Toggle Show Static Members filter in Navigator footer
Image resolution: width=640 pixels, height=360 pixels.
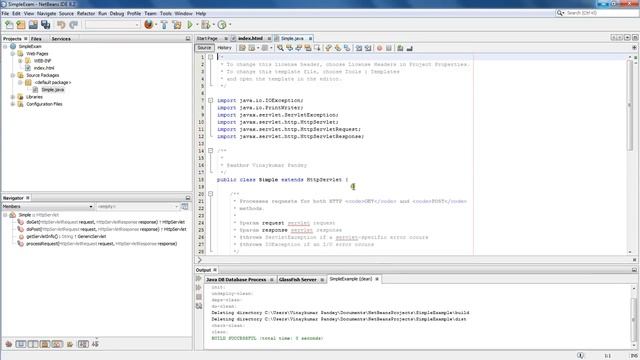click(33, 344)
